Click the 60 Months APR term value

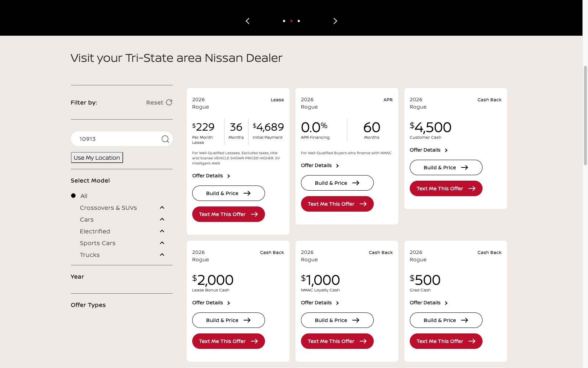372,127
